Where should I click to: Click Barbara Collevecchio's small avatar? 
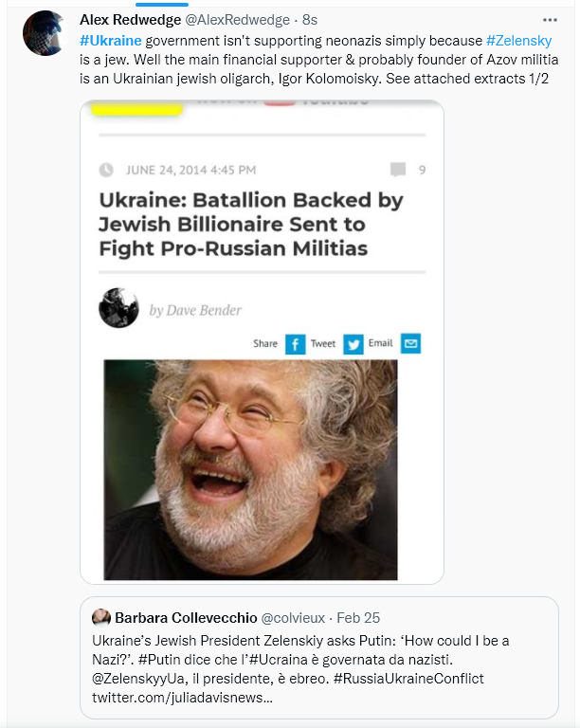[101, 618]
